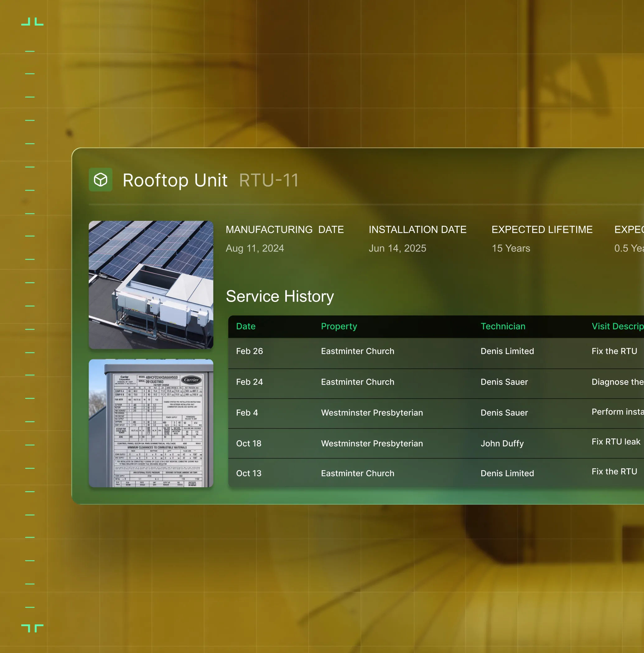The height and width of the screenshot is (653, 644).
Task: Select the Oct 13 date cell
Action: [x=249, y=473]
